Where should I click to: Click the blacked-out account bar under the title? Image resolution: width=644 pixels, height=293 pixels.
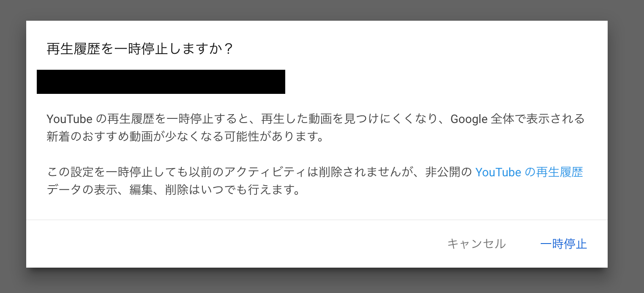(161, 82)
